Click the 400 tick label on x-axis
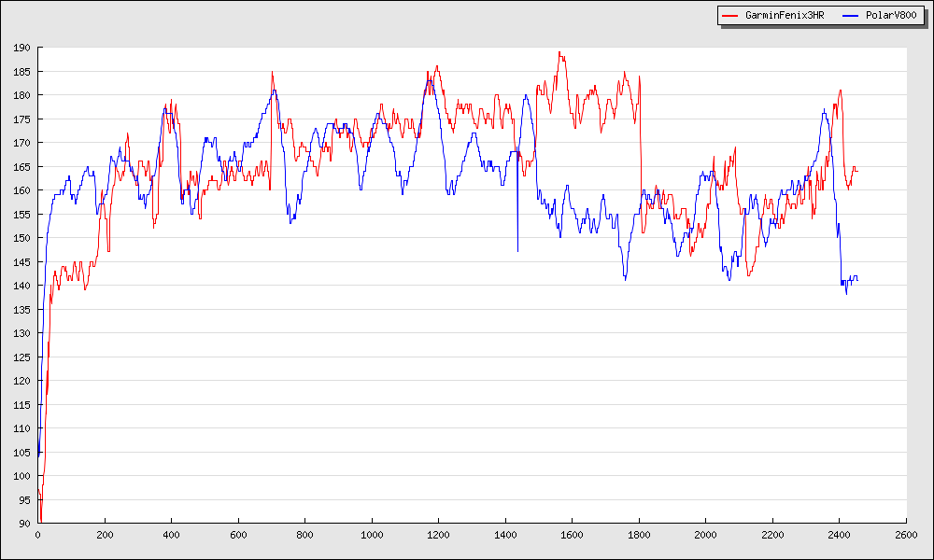 point(172,536)
